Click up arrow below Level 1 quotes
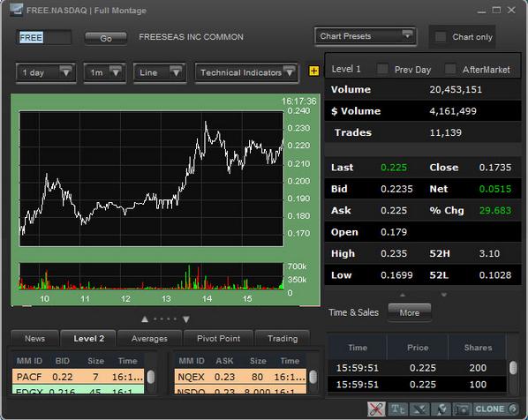Viewport: 528px width, 420px height. pyautogui.click(x=403, y=295)
